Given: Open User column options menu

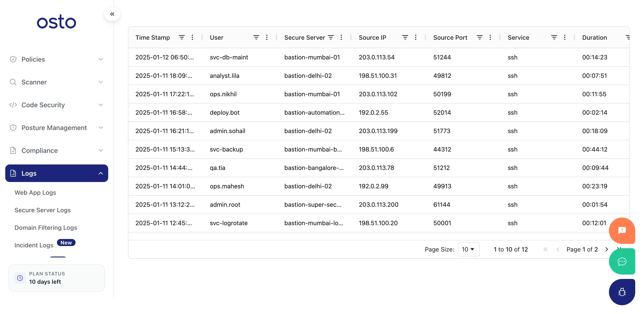Looking at the screenshot, I should pyautogui.click(x=267, y=37).
